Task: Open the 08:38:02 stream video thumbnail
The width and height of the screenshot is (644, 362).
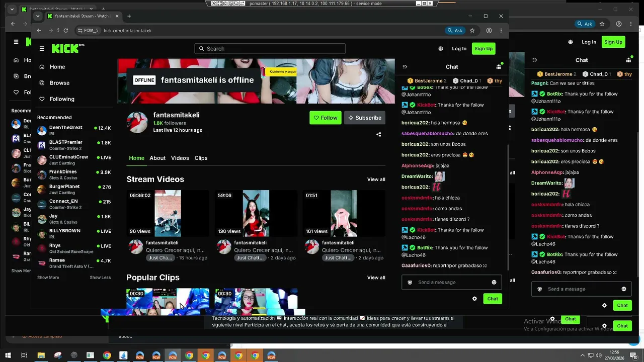Action: coord(168,213)
